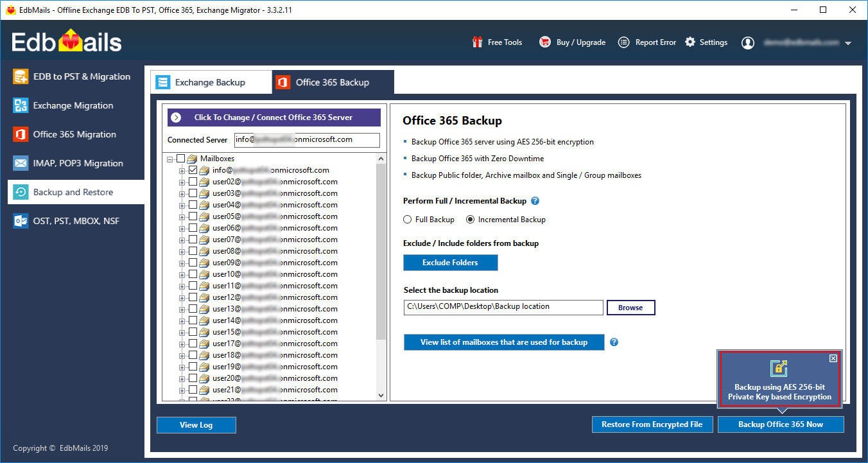Toggle the Mailboxes root checkbox
Image resolution: width=868 pixels, height=463 pixels.
(180, 159)
